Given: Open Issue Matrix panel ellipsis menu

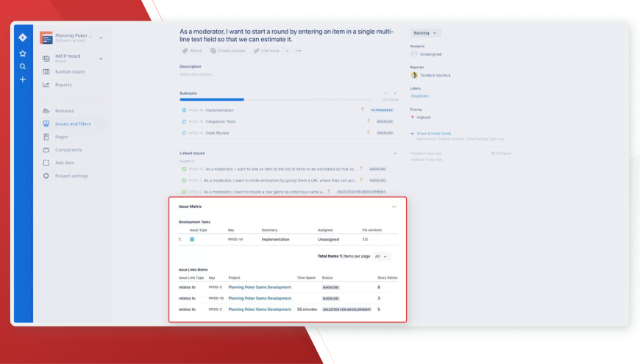Looking at the screenshot, I should pos(394,207).
